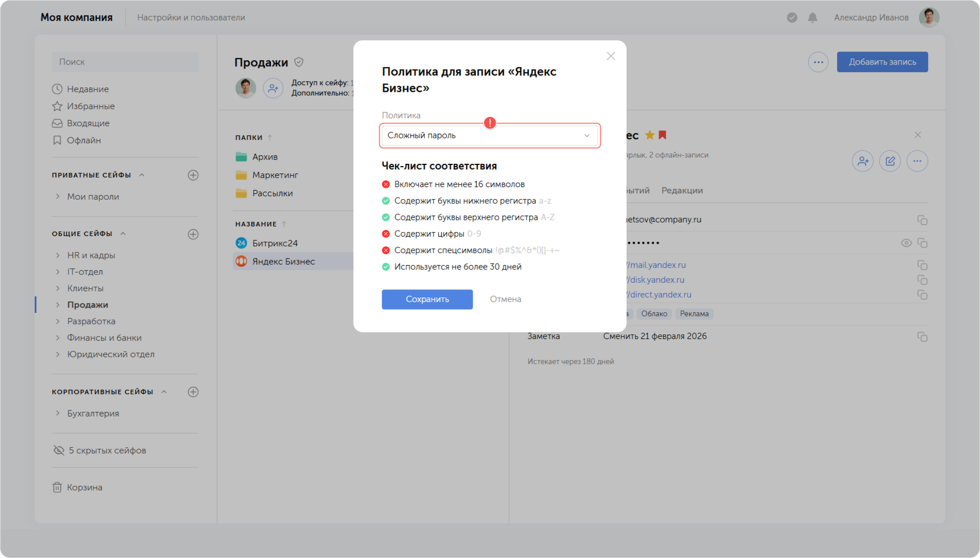980x558 pixels.
Task: Select the Битрикс24 record
Action: pyautogui.click(x=267, y=243)
